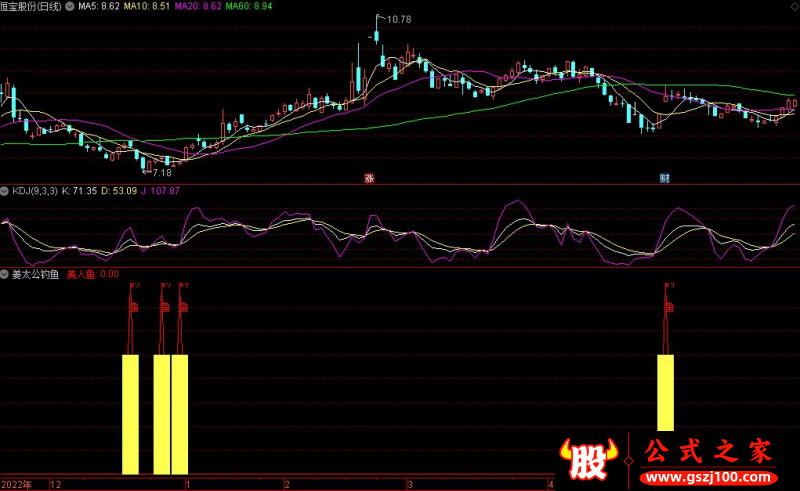Click the red 涨 marker icon
The height and width of the screenshot is (491, 800).
368,178
